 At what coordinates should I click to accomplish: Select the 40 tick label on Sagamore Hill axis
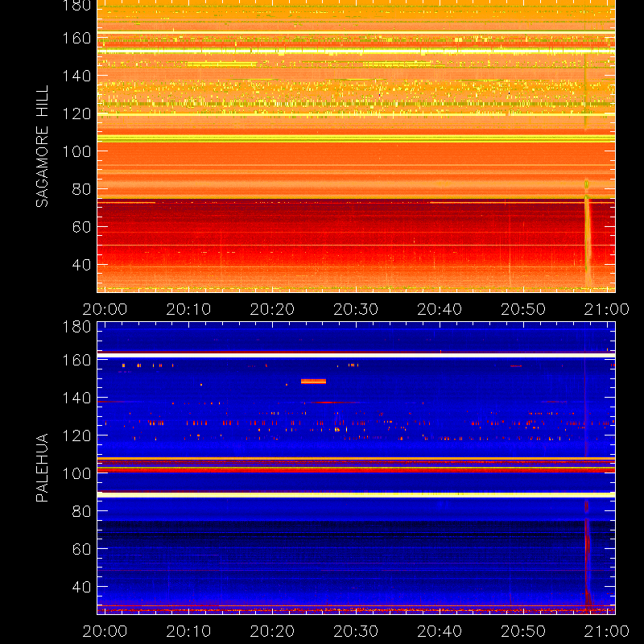pyautogui.click(x=81, y=265)
